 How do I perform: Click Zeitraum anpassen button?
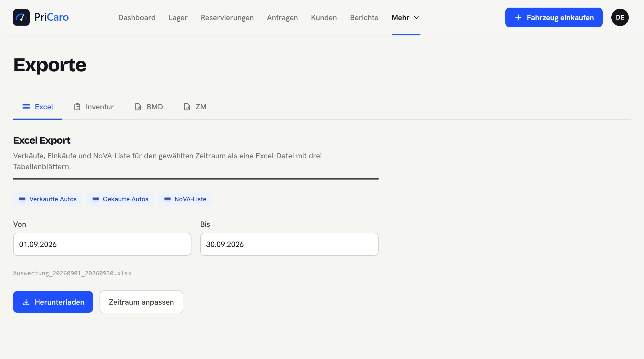(x=141, y=302)
